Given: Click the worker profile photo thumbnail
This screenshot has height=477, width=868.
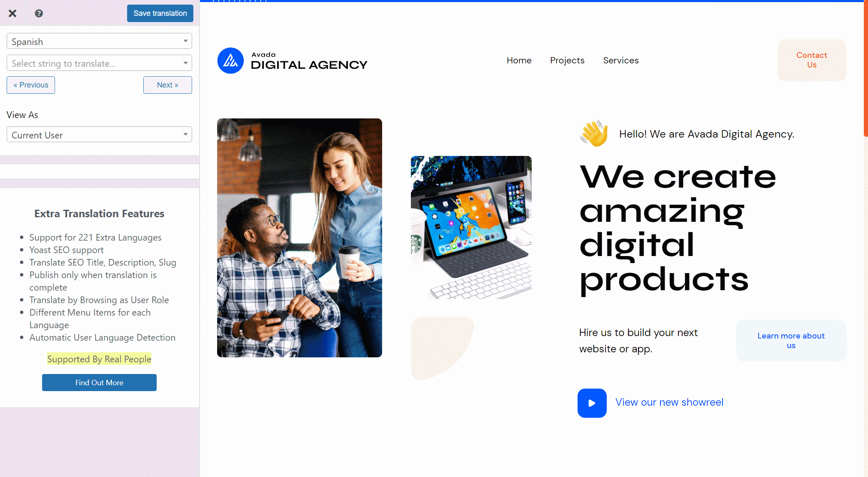Looking at the screenshot, I should 299,238.
